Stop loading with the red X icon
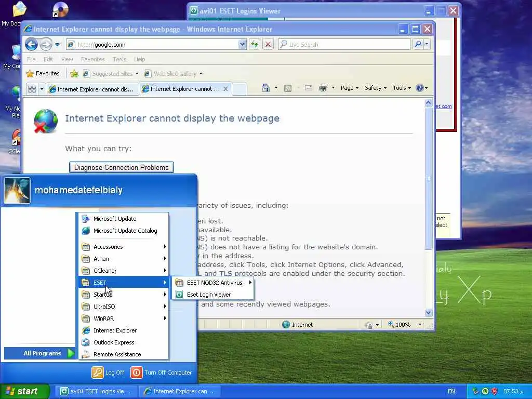The image size is (532, 399). click(268, 44)
